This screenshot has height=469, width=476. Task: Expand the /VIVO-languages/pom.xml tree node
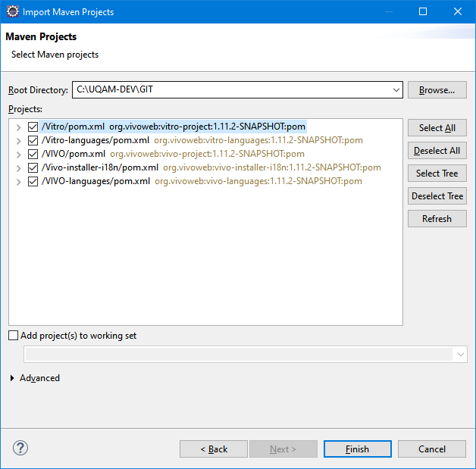[x=18, y=182]
